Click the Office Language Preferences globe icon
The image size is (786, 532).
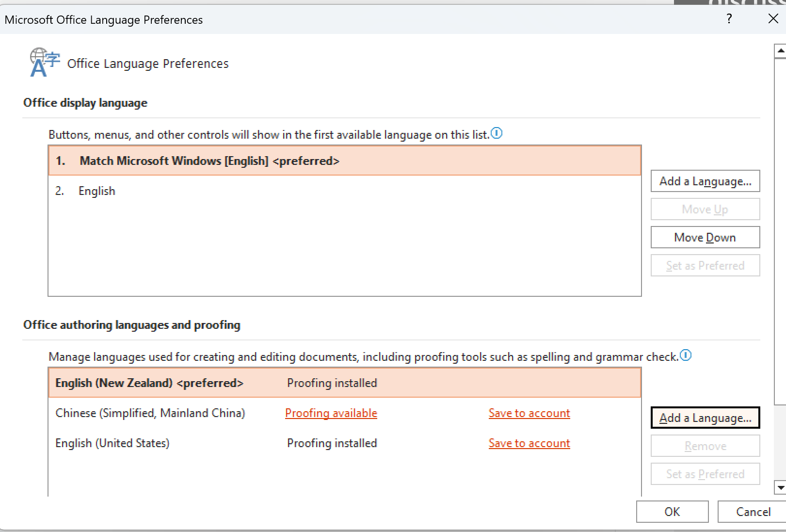[45, 63]
